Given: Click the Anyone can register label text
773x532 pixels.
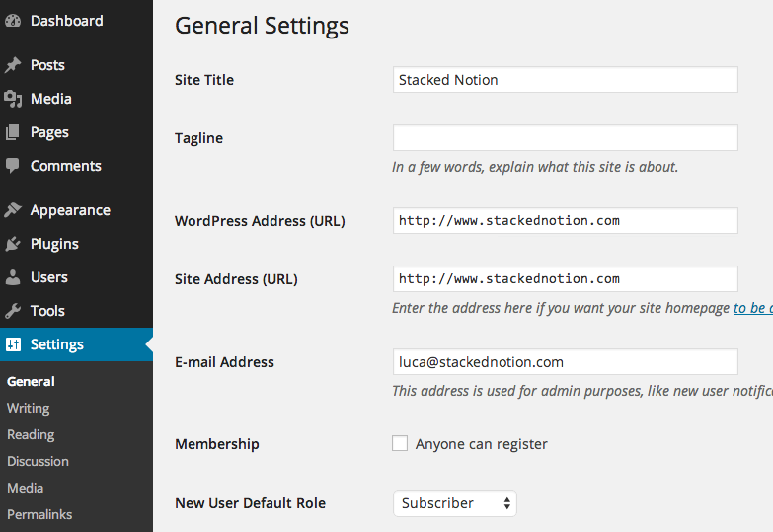Looking at the screenshot, I should (x=481, y=444).
